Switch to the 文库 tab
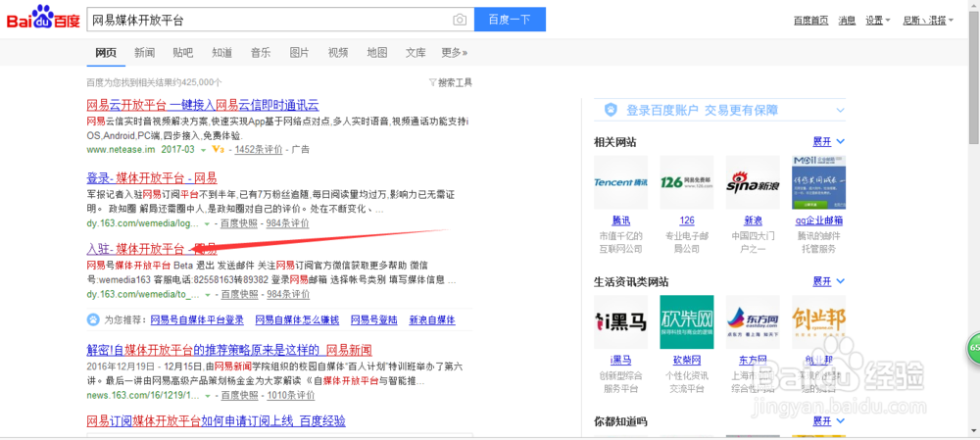 pyautogui.click(x=416, y=53)
